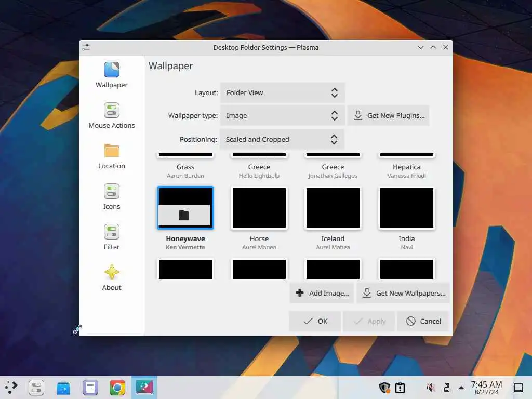Screen dimensions: 532x399
Task: Click the muted volume tray icon
Action: click(431, 388)
